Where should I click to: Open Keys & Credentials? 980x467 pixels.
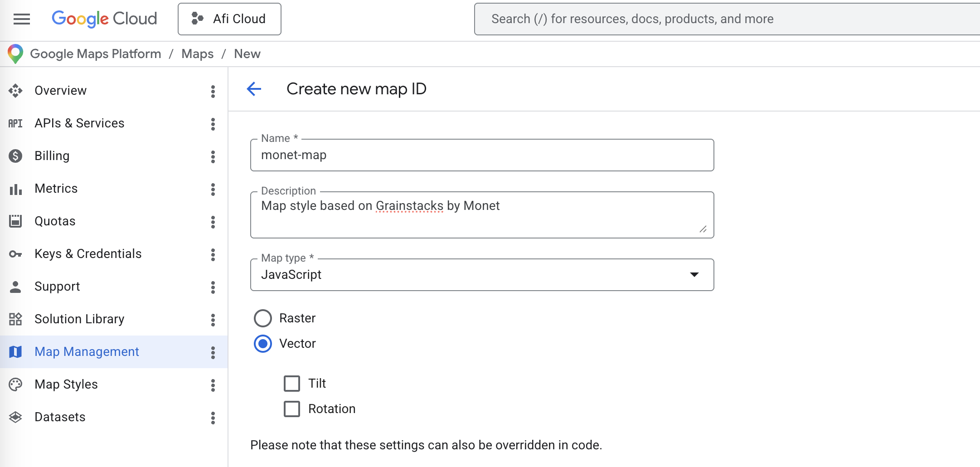tap(88, 254)
